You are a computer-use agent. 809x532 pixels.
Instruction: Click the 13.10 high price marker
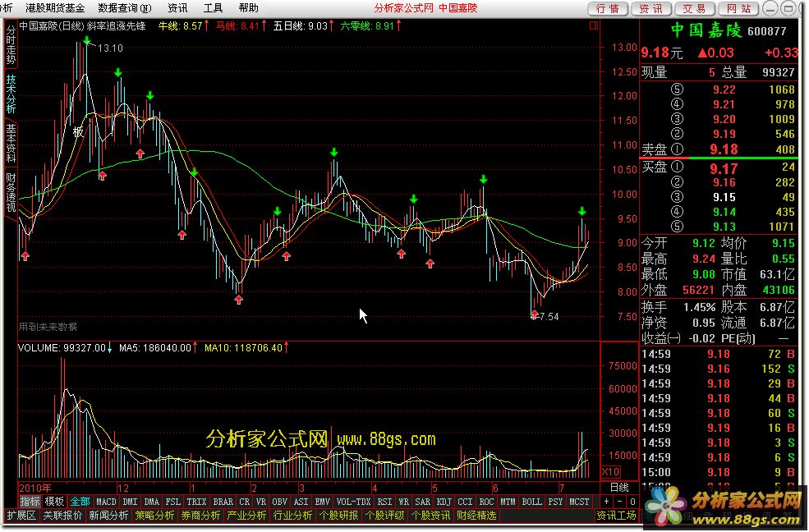(110, 48)
